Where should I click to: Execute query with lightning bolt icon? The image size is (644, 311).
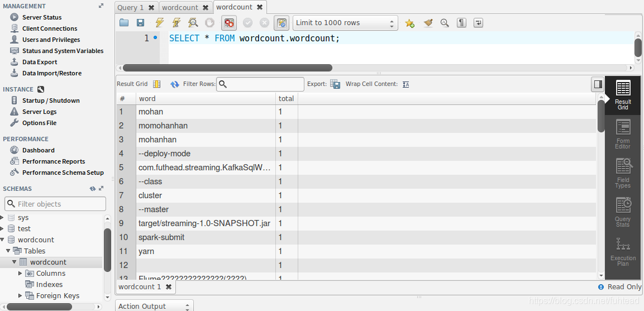(x=159, y=22)
